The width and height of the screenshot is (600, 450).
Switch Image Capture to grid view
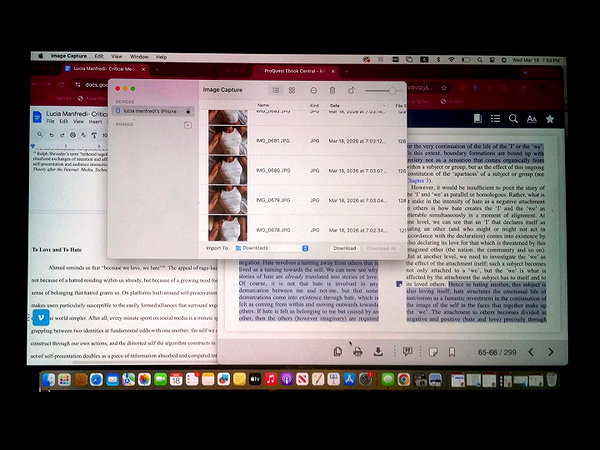pyautogui.click(x=292, y=90)
